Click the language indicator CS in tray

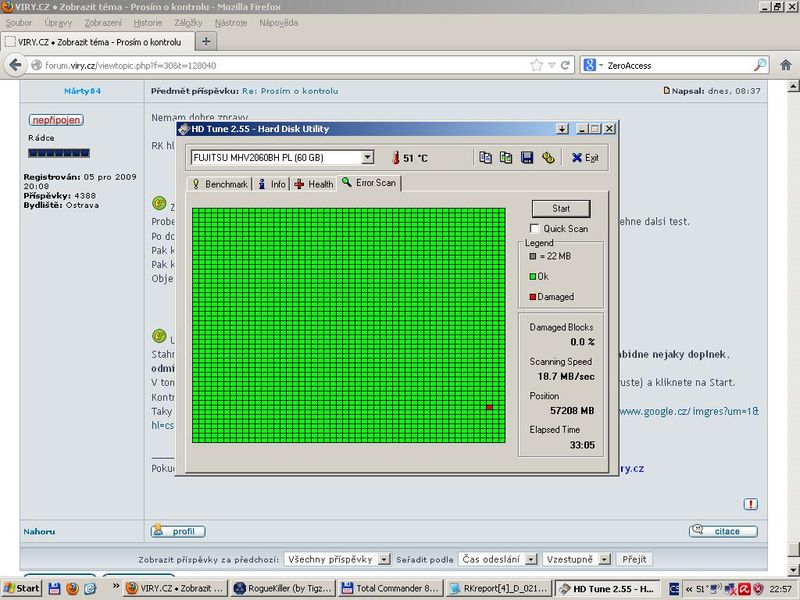point(674,589)
